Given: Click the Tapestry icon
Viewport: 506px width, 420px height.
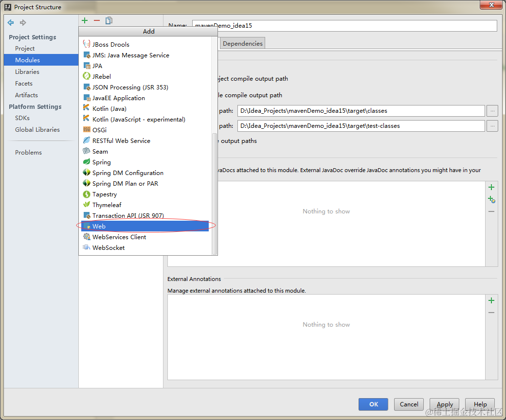Looking at the screenshot, I should click(87, 194).
